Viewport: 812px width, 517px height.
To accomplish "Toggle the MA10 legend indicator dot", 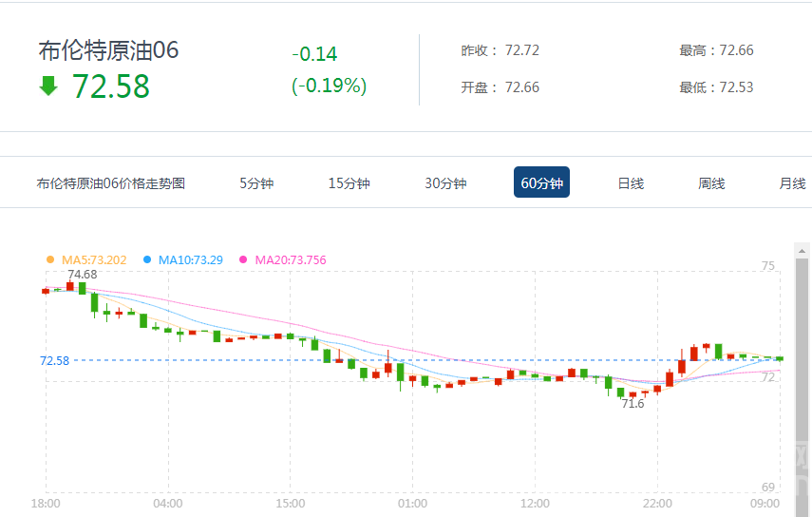I will pos(147,259).
